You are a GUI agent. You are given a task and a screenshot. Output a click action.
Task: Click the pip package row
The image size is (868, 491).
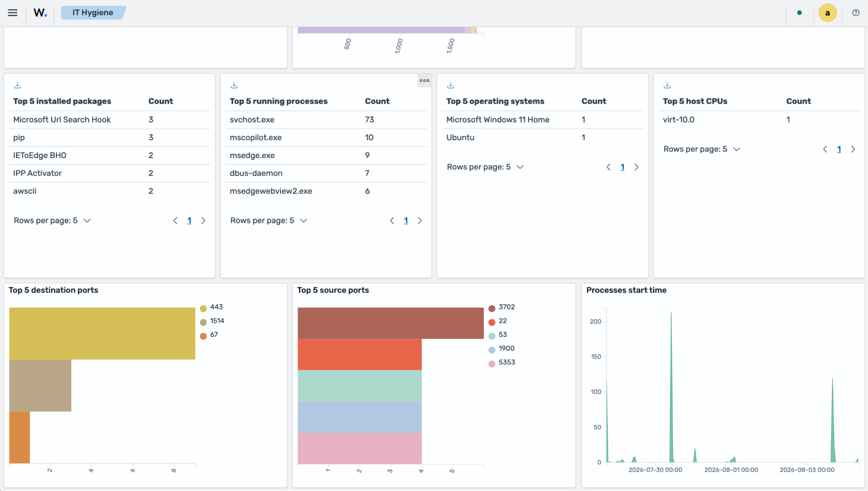coord(109,138)
